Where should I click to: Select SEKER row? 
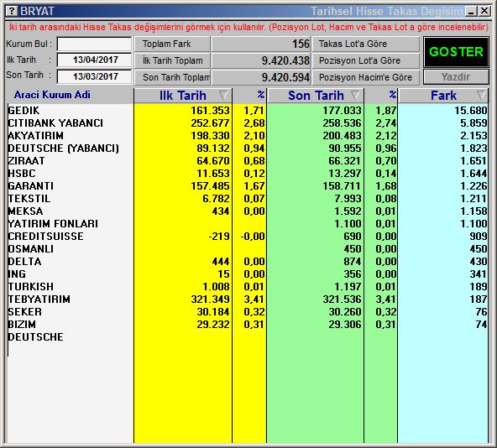click(24, 312)
